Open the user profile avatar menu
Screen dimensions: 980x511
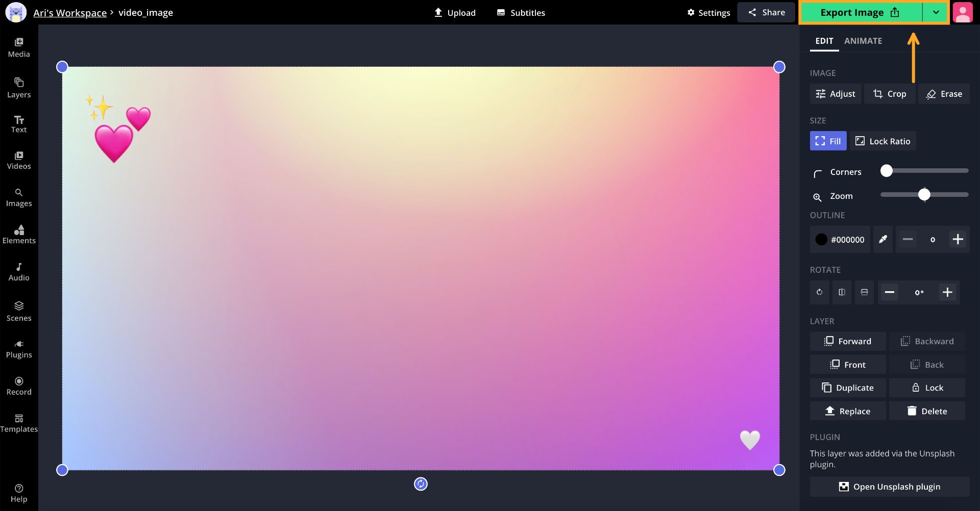coord(962,13)
